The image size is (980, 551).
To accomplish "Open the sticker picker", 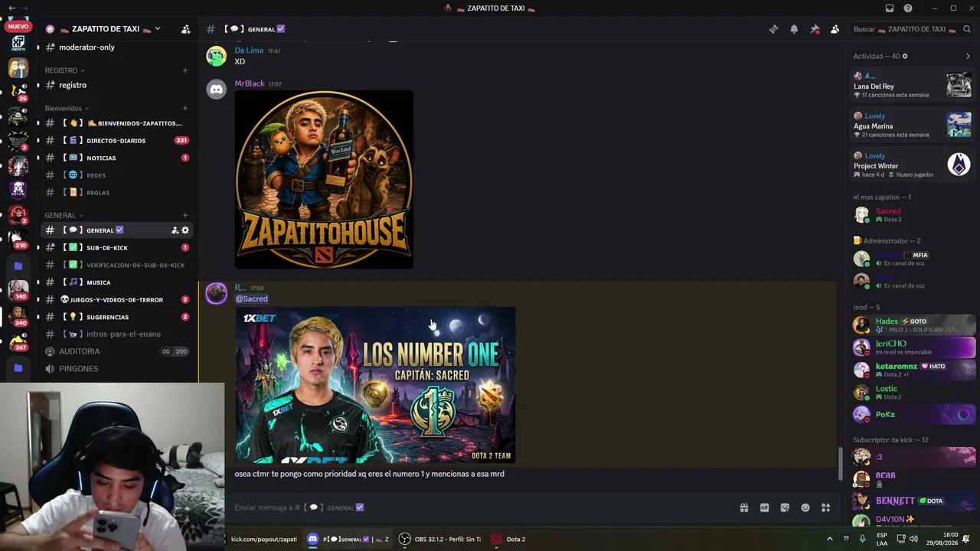I will (x=785, y=507).
